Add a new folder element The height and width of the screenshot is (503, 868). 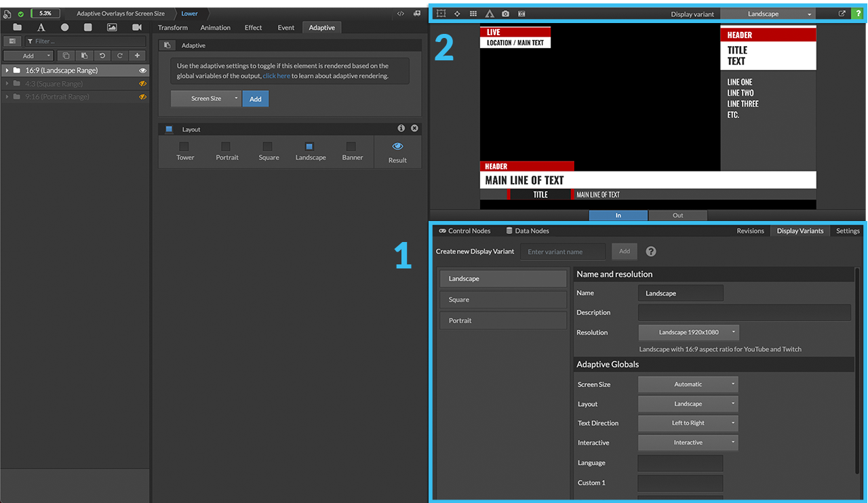pyautogui.click(x=17, y=27)
